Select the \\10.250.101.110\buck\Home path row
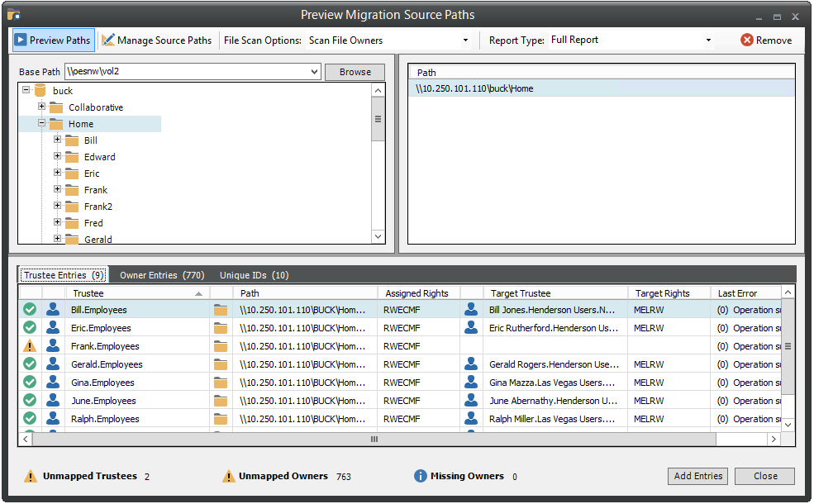Image resolution: width=814 pixels, height=504 pixels. 601,88
